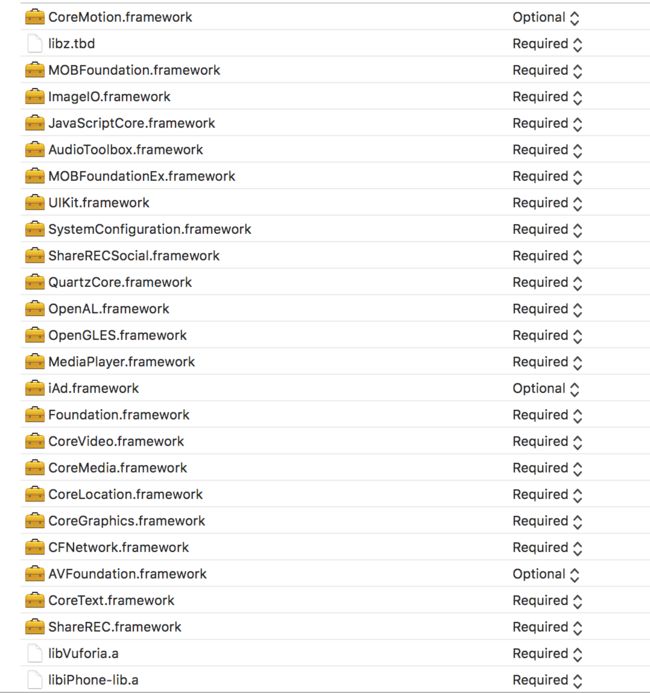
Task: Click the AVFoundation.framework toolbox icon
Action: (35, 574)
